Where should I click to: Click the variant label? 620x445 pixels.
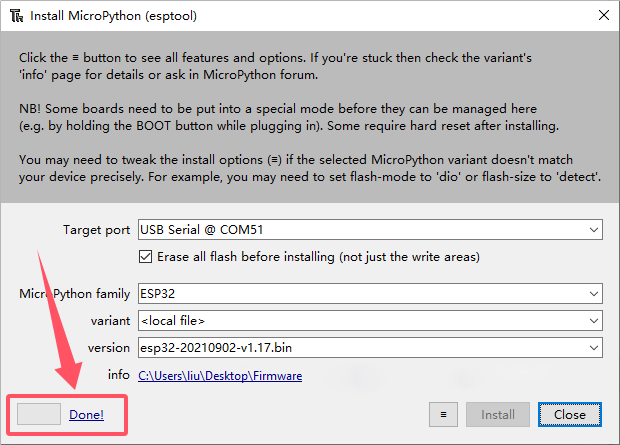point(110,321)
